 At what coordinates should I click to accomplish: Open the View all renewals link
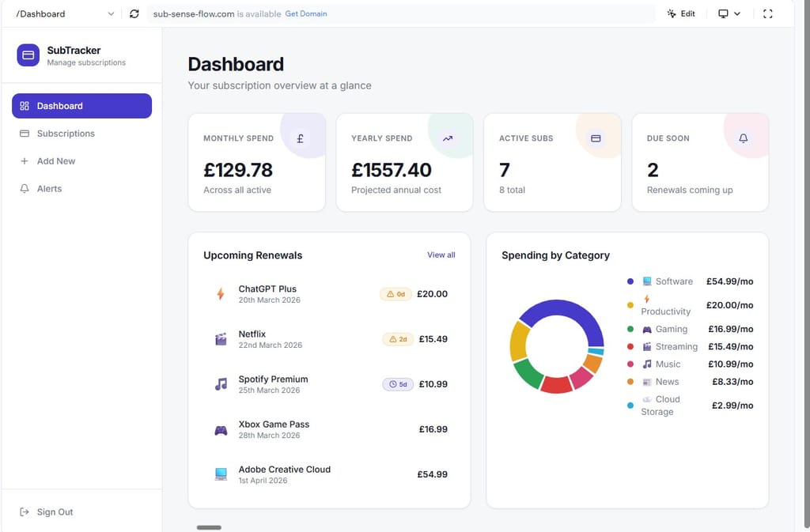click(441, 255)
